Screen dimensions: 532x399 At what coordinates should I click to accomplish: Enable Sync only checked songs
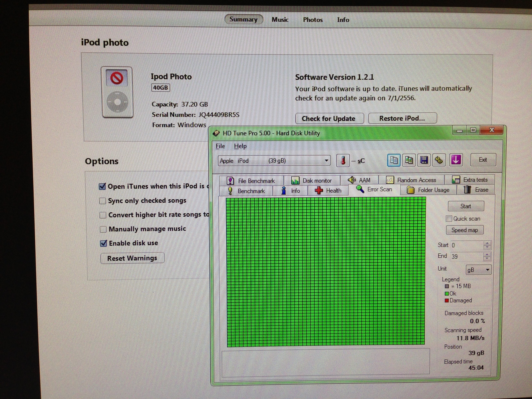coord(103,201)
